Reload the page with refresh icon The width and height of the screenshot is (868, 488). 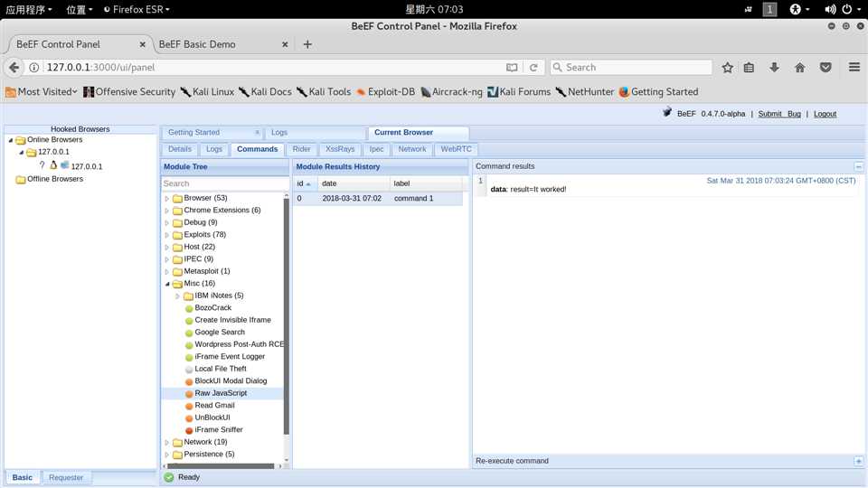[x=533, y=68]
